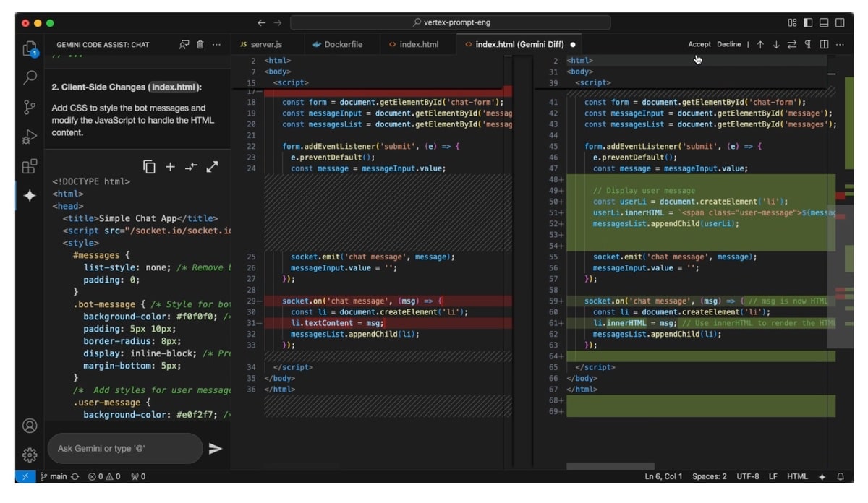The image size is (868, 503).
Task: Click the '2. Client-Side Changes' heading
Action: point(127,87)
